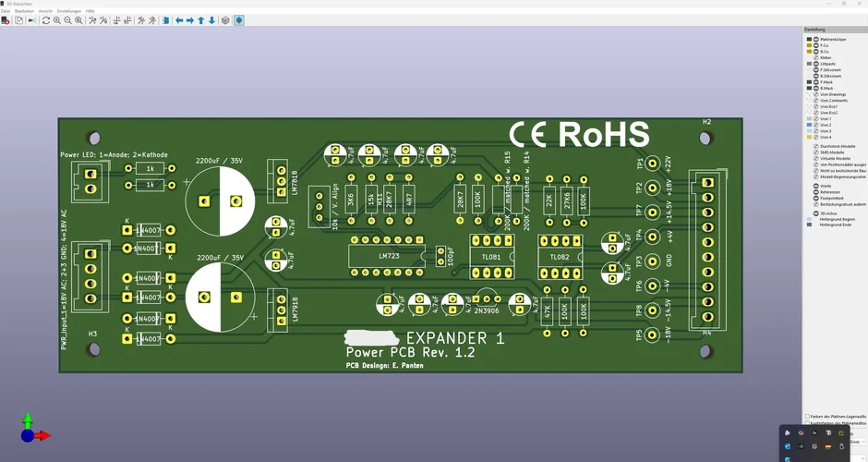Image resolution: width=868 pixels, height=462 pixels.
Task: Click the NVIDIA icon in tray popup
Action: (x=801, y=446)
